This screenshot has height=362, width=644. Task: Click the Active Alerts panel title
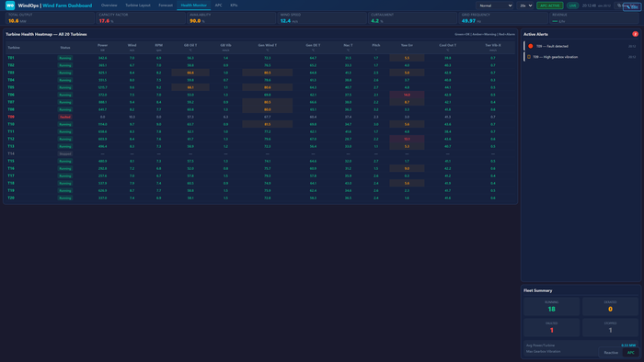point(535,34)
